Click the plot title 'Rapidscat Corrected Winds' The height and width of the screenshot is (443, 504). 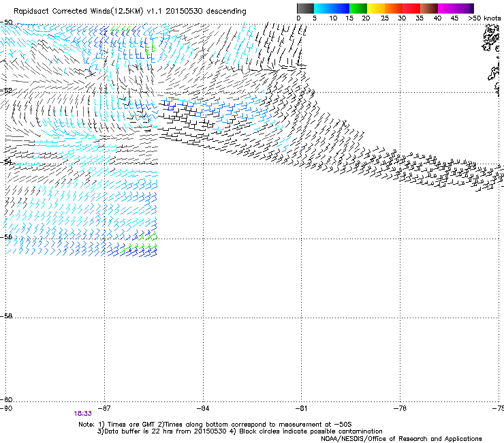pyautogui.click(x=63, y=12)
